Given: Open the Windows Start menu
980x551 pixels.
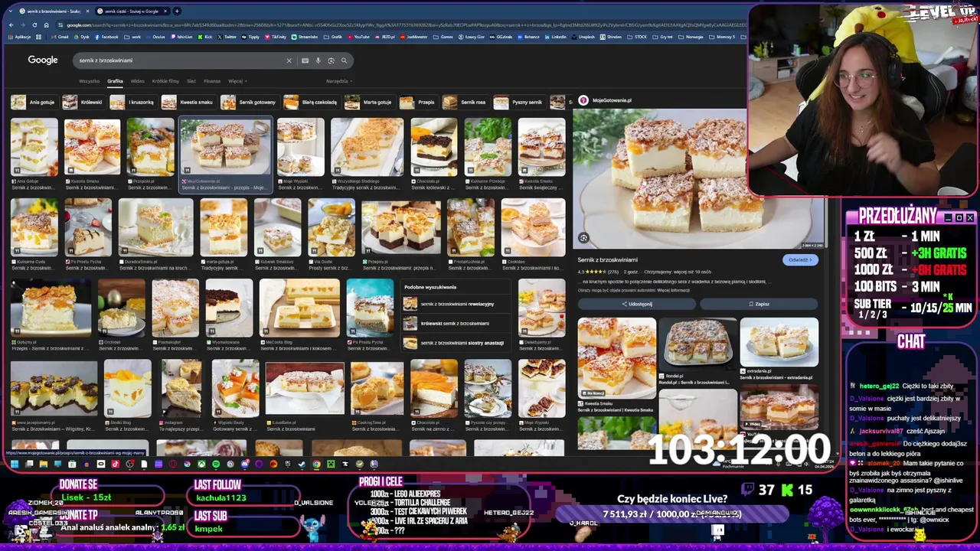Looking at the screenshot, I should coord(14,464).
